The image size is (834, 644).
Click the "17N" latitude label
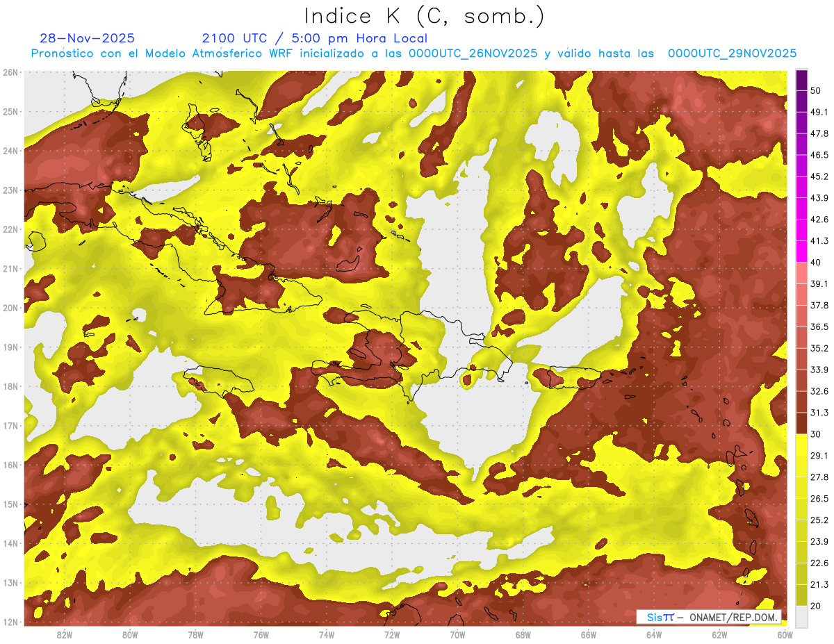point(11,425)
